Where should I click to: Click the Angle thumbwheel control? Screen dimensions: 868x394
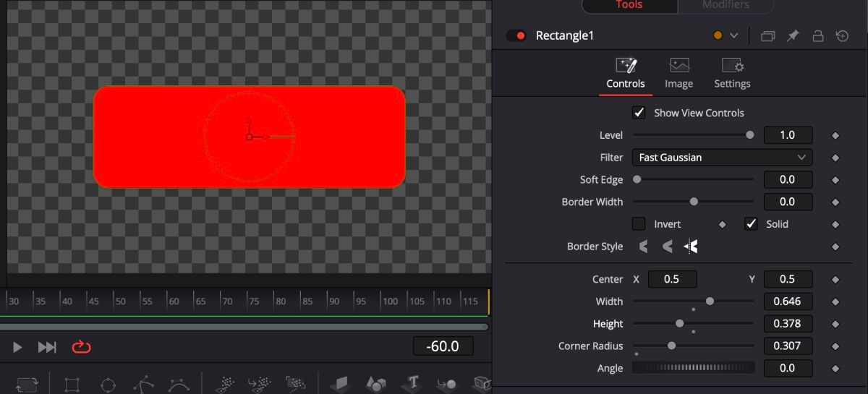tap(694, 368)
